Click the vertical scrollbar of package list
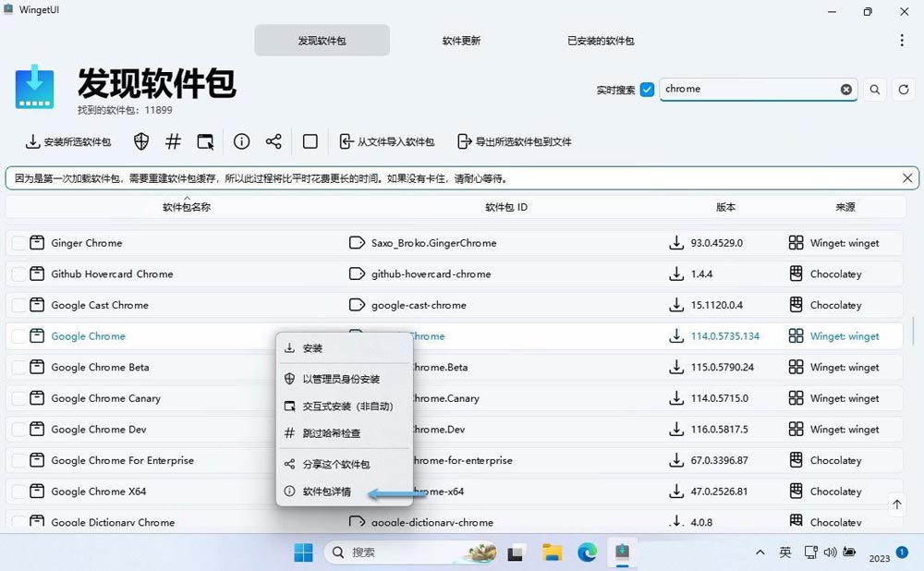Screen dimensions: 924x571 coord(914,330)
